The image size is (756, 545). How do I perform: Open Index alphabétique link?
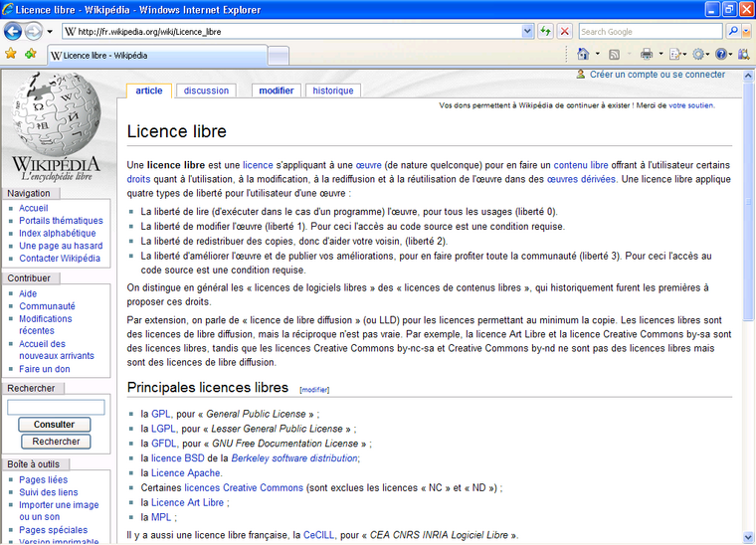58,234
